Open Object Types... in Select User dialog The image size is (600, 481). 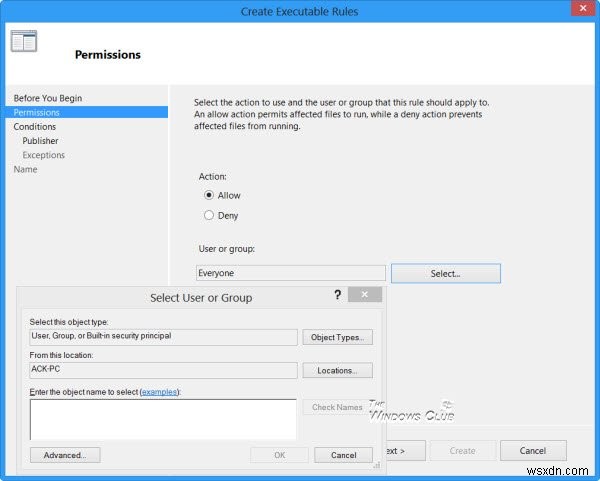point(338,338)
